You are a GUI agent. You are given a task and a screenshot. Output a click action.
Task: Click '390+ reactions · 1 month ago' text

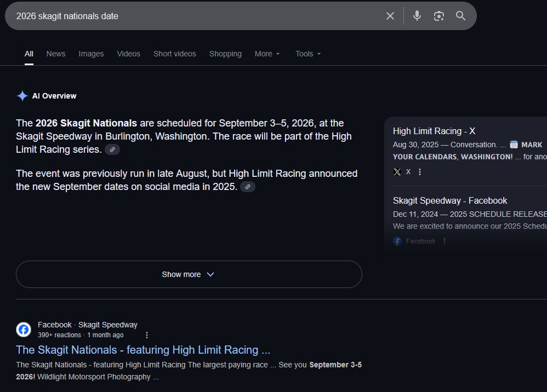click(x=81, y=335)
